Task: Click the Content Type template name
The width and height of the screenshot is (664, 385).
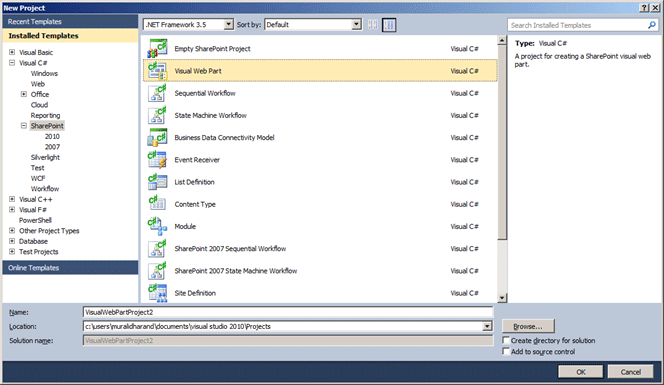Action: [x=195, y=204]
